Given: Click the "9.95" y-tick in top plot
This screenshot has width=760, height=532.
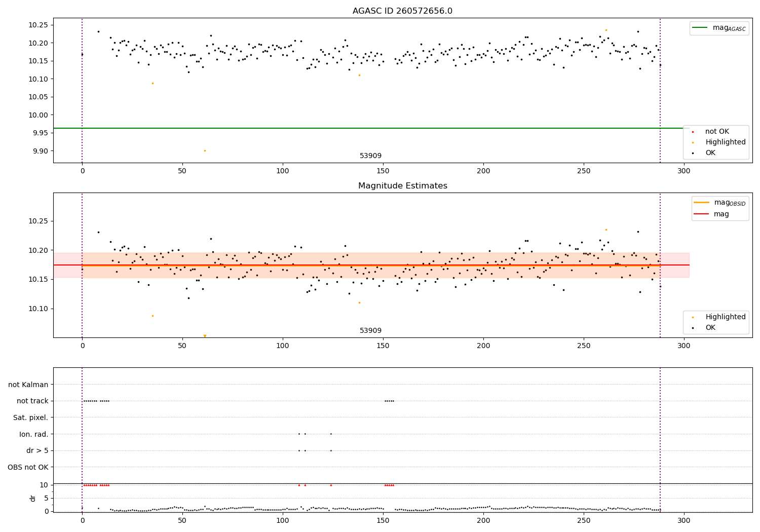Looking at the screenshot, I should click(40, 133).
